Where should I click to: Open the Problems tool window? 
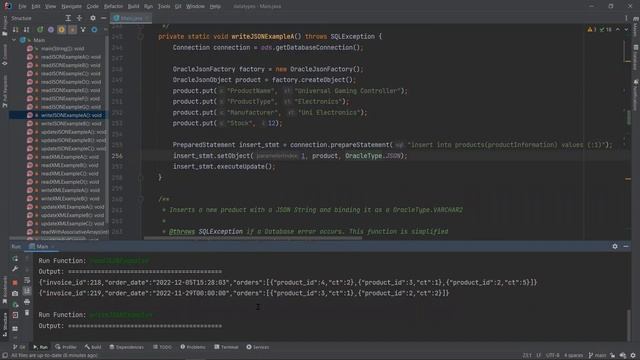[x=193, y=347]
